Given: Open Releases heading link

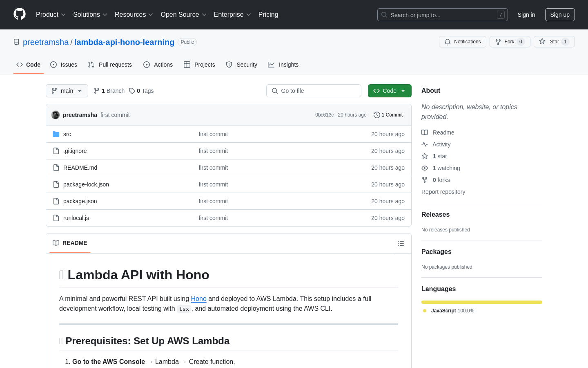Looking at the screenshot, I should tap(435, 214).
